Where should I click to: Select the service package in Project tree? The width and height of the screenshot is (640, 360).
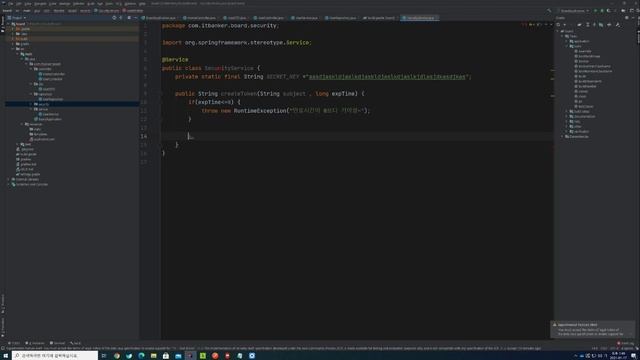pyautogui.click(x=43, y=109)
